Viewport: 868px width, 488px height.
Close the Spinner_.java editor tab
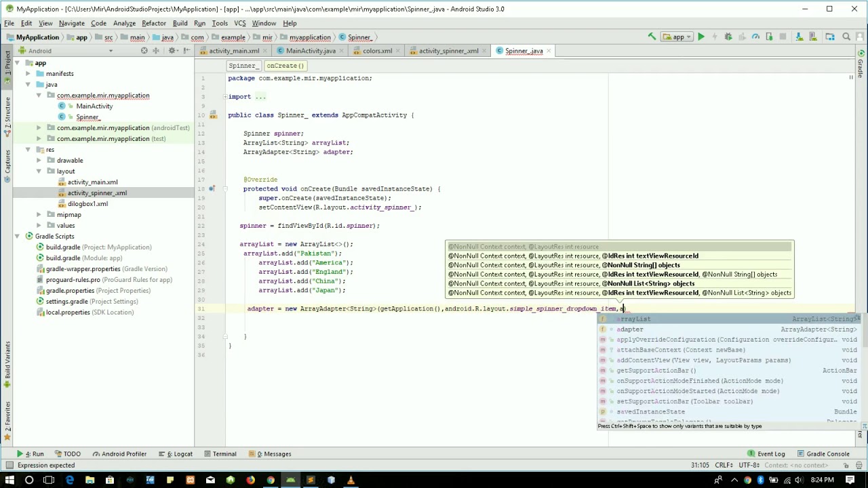pyautogui.click(x=549, y=51)
